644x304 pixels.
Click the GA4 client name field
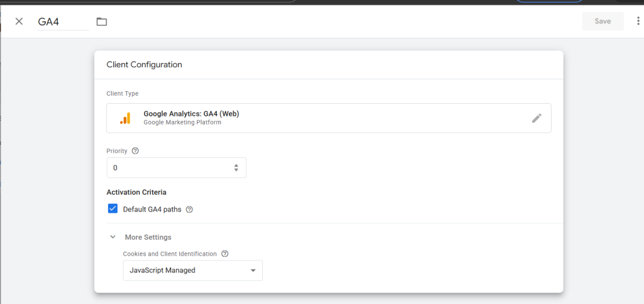pos(63,21)
